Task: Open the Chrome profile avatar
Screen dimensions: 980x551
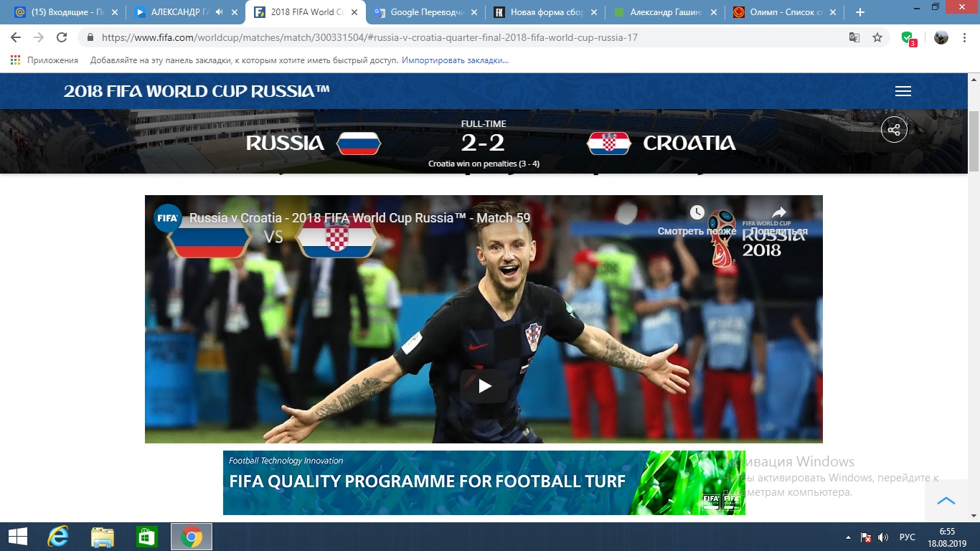Action: pos(941,37)
